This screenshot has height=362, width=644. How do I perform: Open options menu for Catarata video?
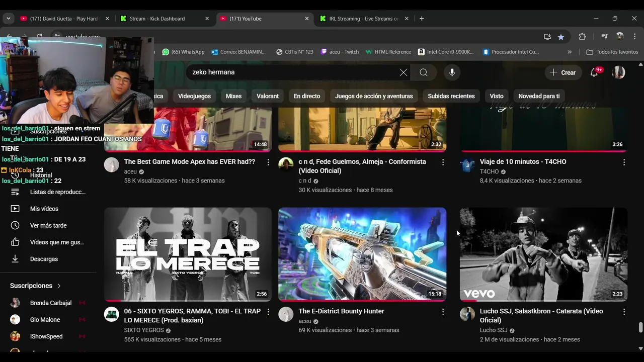click(x=624, y=312)
